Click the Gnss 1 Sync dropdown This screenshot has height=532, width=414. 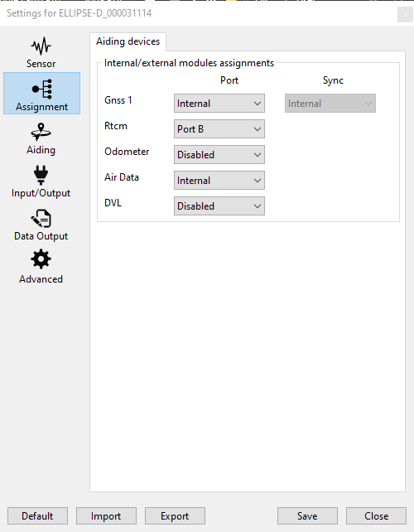click(330, 103)
